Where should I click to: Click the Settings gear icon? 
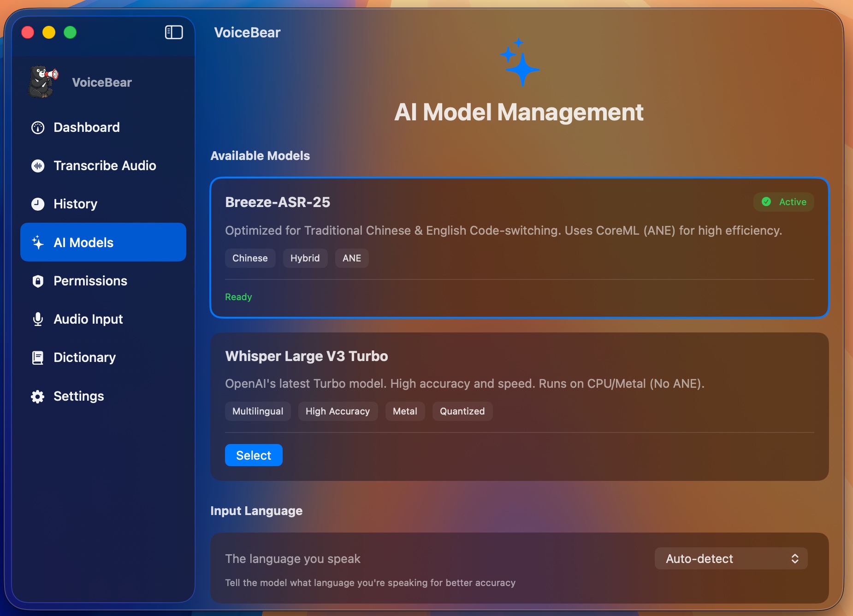(x=37, y=396)
